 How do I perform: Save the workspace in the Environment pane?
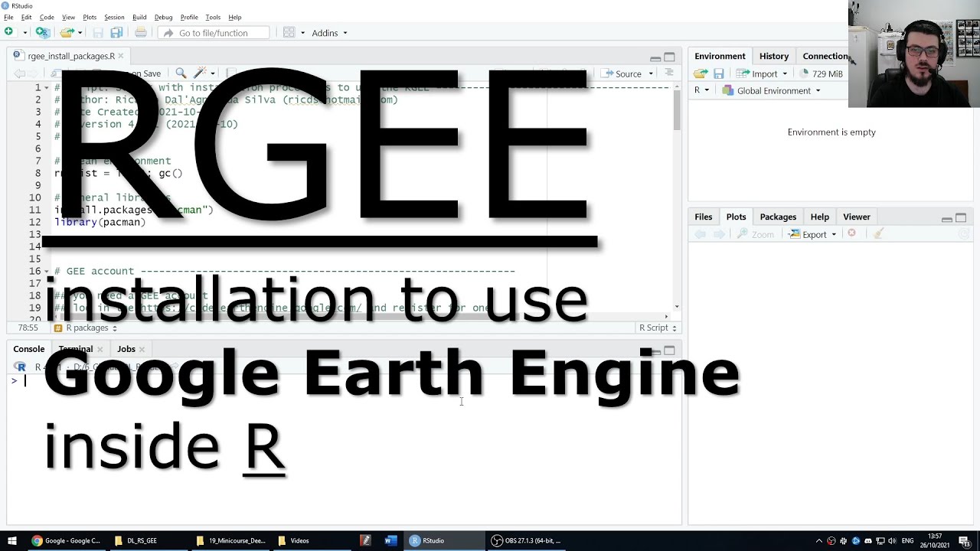pyautogui.click(x=719, y=73)
